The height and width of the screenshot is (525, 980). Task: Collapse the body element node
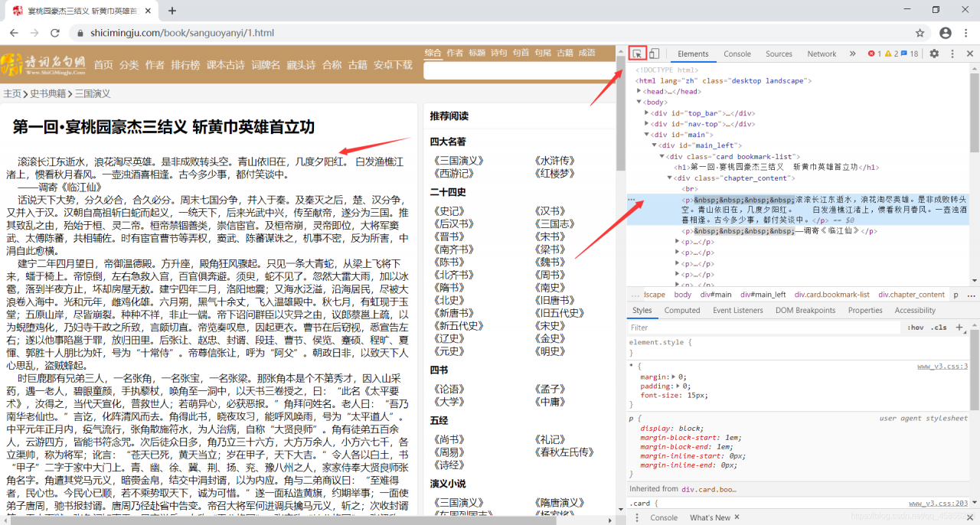(639, 103)
